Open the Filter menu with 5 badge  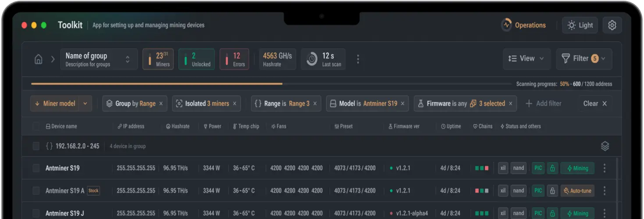pos(584,59)
